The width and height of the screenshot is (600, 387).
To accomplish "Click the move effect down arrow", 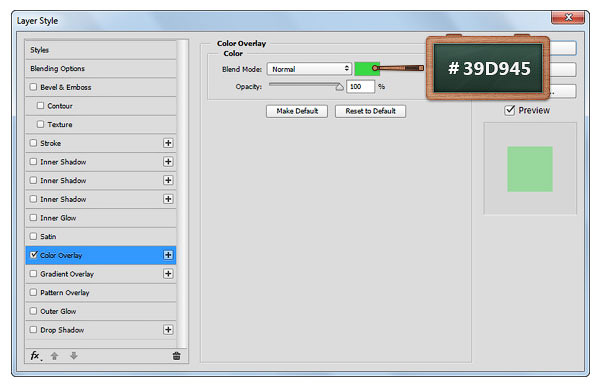I will pos(74,356).
